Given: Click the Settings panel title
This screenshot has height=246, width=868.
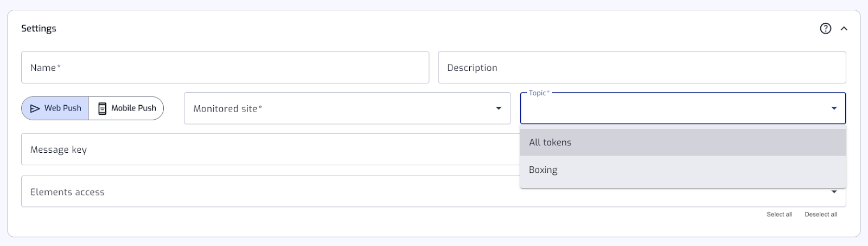Looking at the screenshot, I should point(39,29).
